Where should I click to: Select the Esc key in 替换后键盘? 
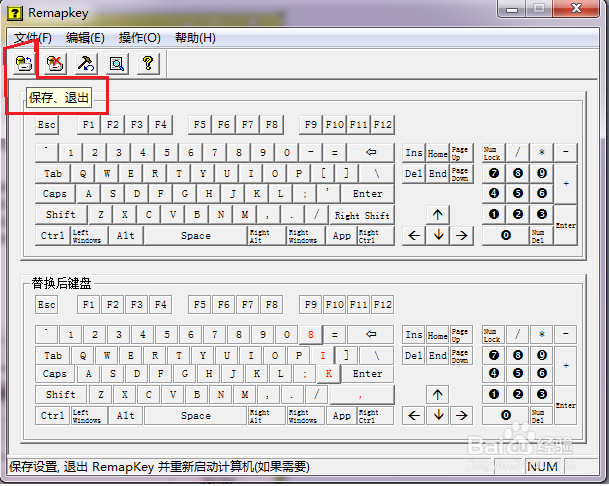tap(47, 305)
